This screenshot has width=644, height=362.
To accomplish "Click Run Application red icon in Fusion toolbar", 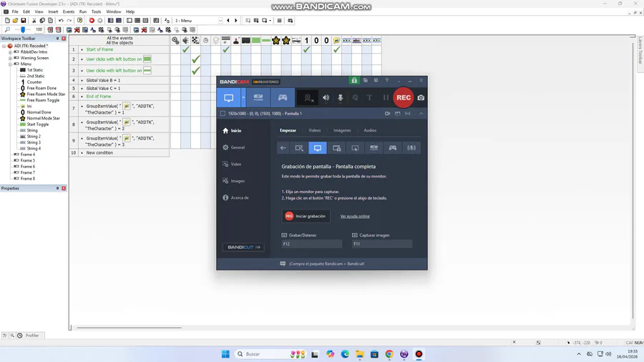I will (x=92, y=21).
